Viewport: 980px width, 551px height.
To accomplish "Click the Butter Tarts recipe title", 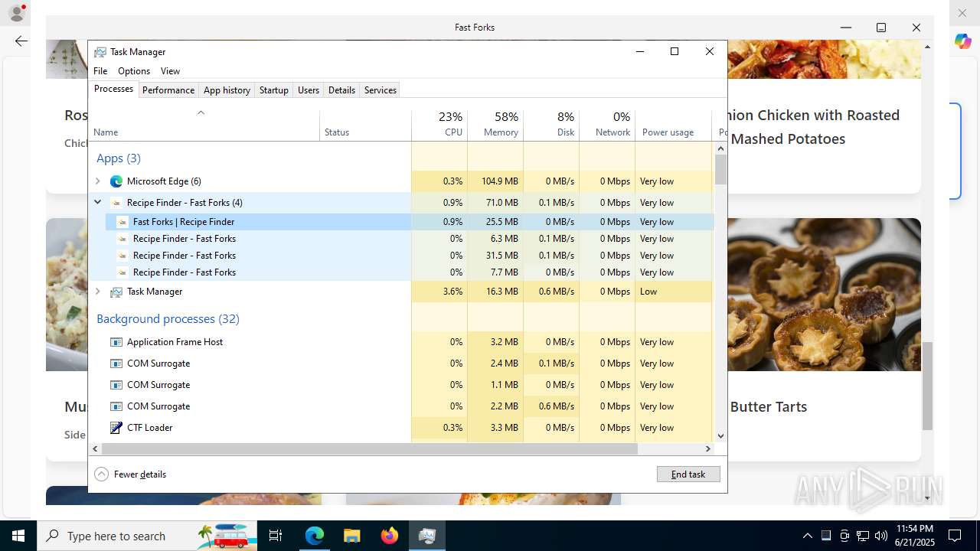I will 769,406.
